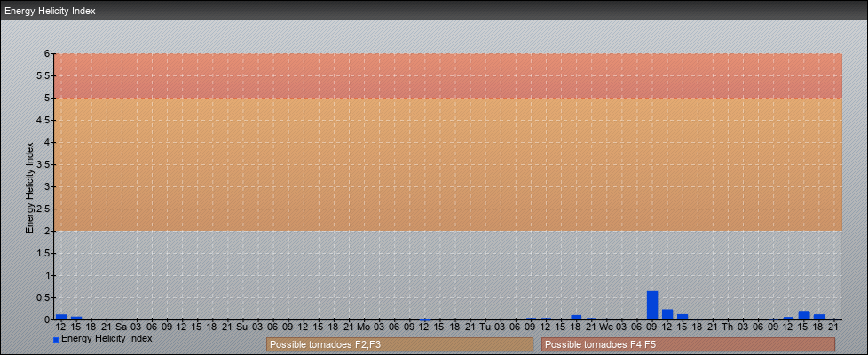Click the y-axis value 4
Image resolution: width=868 pixels, height=355 pixels.
click(x=48, y=142)
